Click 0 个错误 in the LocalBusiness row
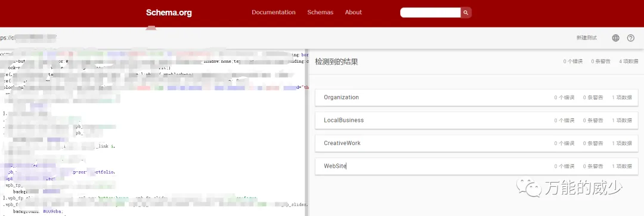 pos(564,121)
